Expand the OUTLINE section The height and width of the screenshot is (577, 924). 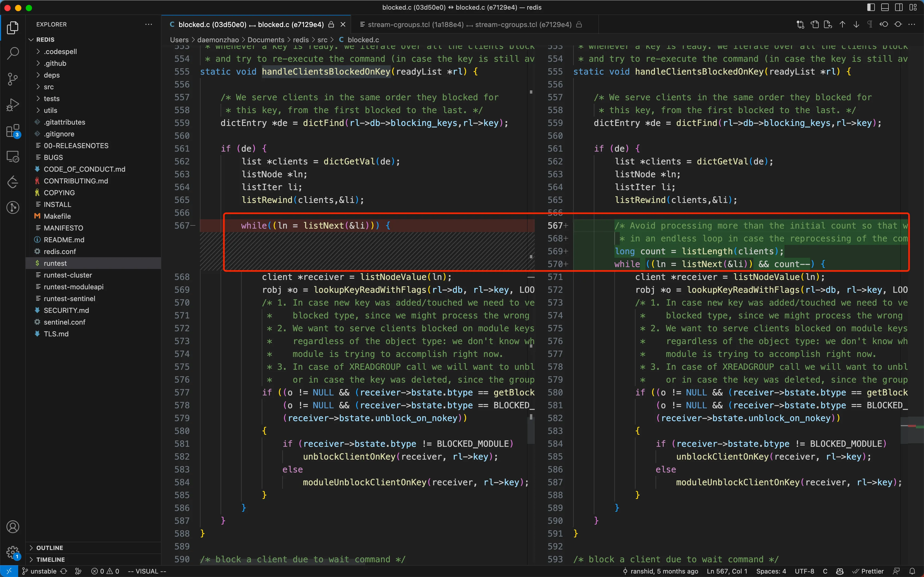[x=49, y=548]
